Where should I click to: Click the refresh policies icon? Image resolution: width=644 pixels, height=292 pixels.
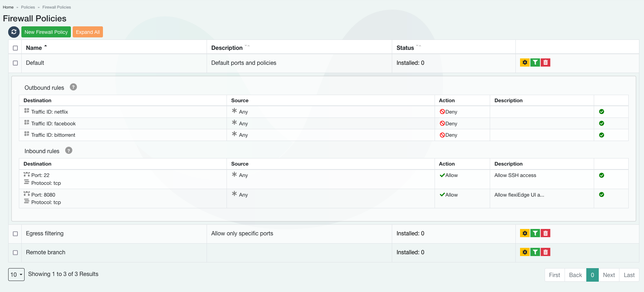pyautogui.click(x=14, y=32)
